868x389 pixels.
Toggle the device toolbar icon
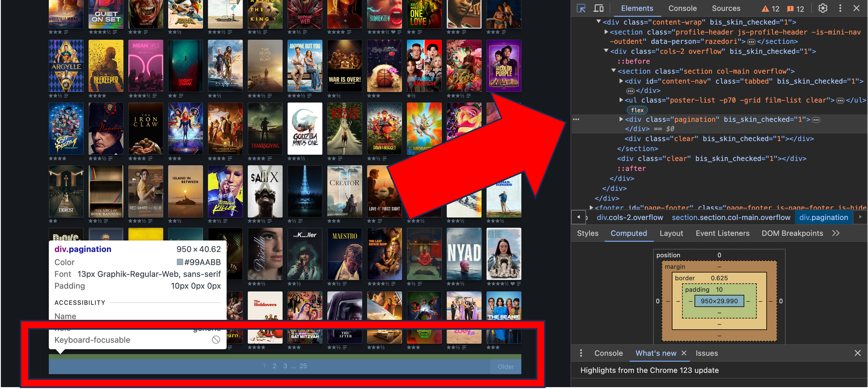(x=599, y=8)
